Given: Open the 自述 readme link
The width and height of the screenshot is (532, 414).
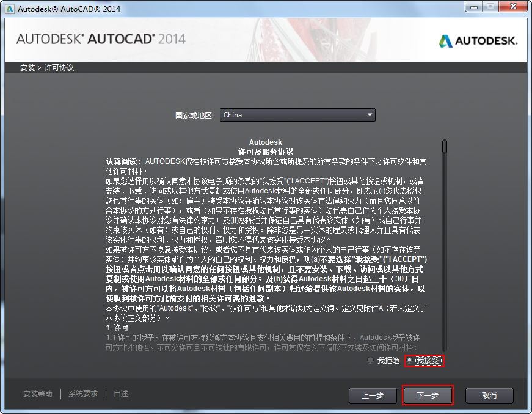Looking at the screenshot, I should point(120,394).
